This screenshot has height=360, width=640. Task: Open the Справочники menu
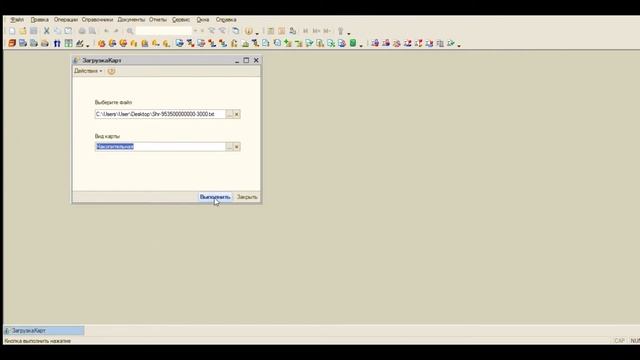[97, 20]
